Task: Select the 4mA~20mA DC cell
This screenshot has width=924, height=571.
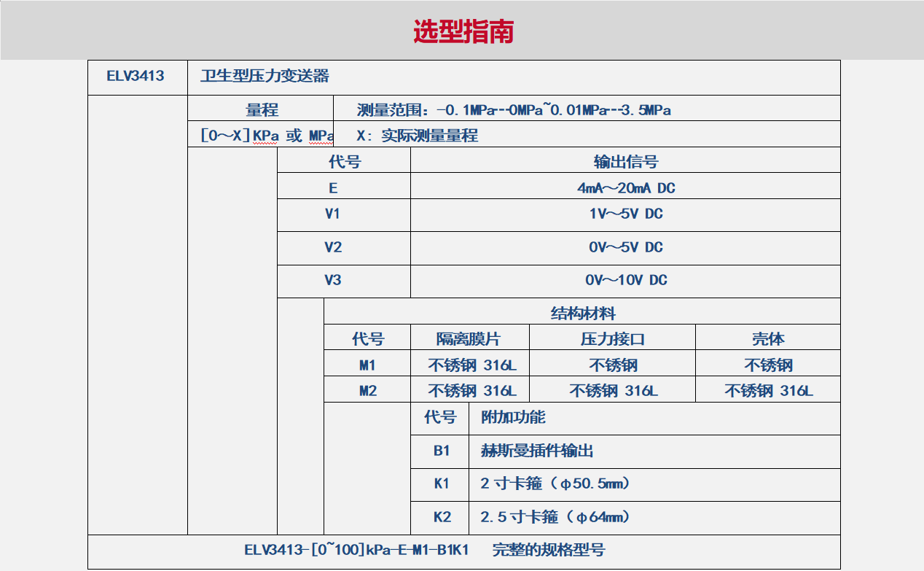Action: (x=625, y=188)
